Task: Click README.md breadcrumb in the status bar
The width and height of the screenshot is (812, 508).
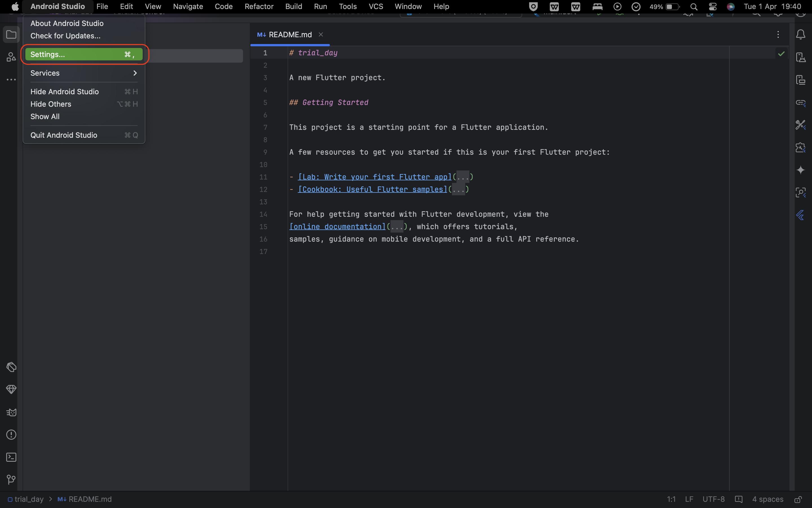Action: [x=85, y=499]
